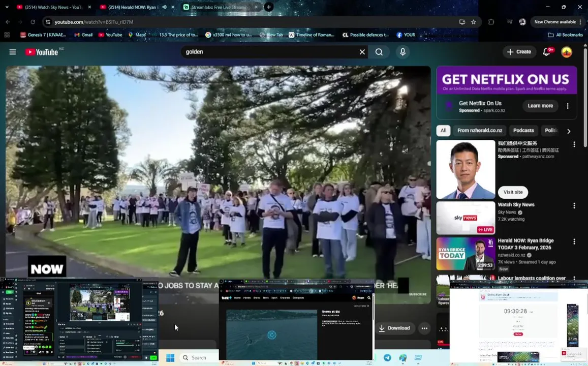Open 'Timeline of Roman' bookmark
The height and width of the screenshot is (366, 588).
point(311,35)
